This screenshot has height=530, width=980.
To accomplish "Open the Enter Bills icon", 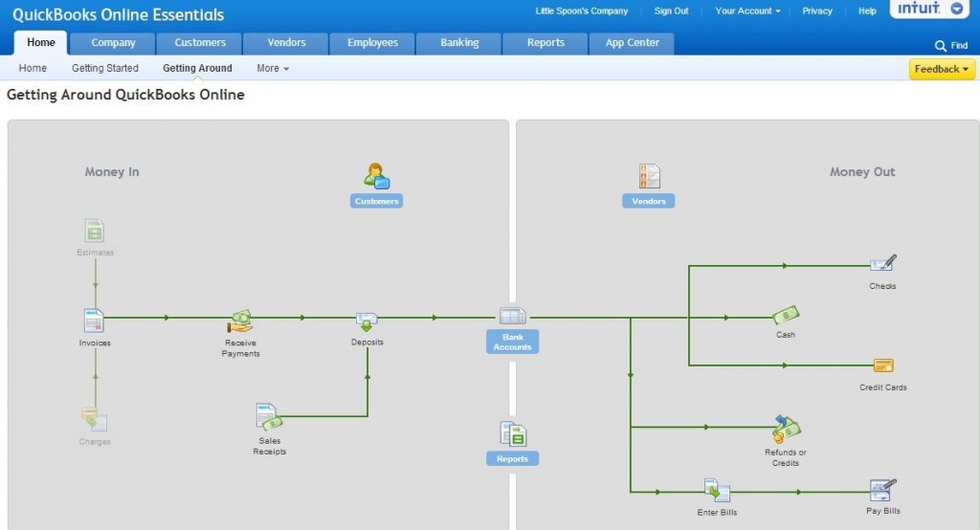I will pyautogui.click(x=717, y=491).
